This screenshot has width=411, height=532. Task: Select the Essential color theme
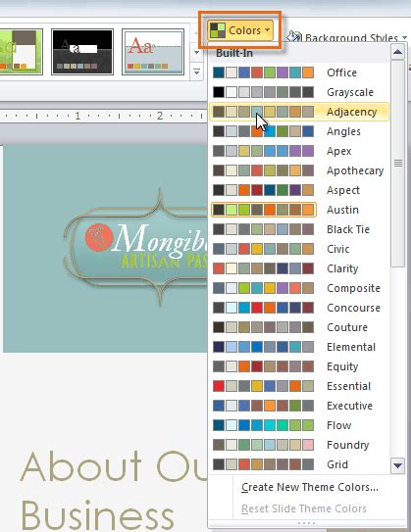click(299, 386)
